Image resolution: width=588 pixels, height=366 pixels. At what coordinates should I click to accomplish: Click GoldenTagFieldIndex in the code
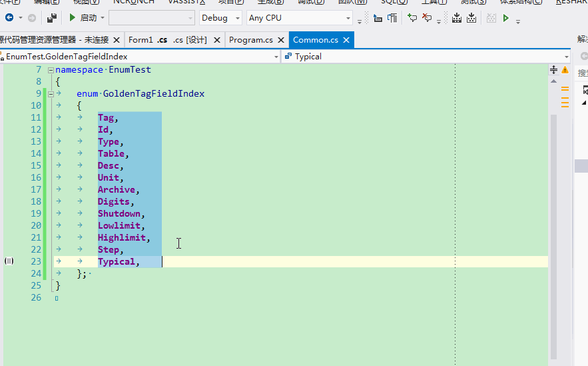(154, 94)
